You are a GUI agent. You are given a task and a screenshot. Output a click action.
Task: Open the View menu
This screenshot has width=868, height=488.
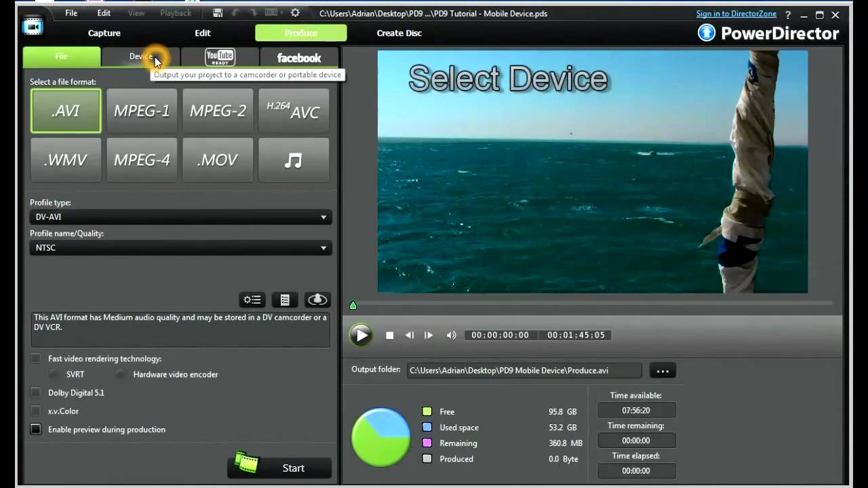pyautogui.click(x=136, y=13)
